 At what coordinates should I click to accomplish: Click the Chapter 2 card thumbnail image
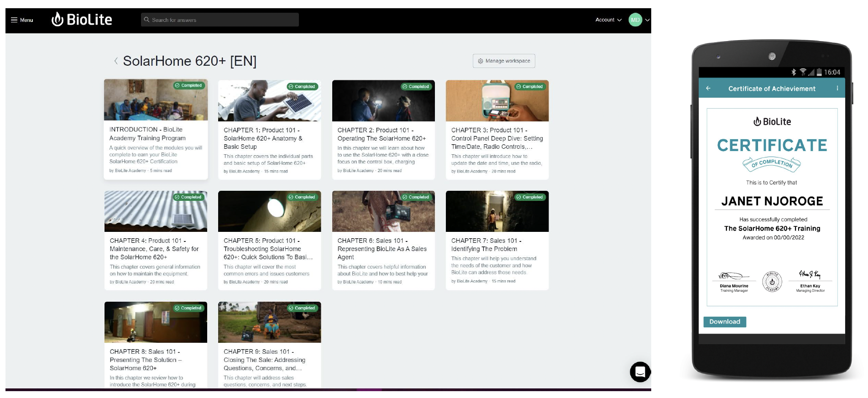pyautogui.click(x=383, y=101)
